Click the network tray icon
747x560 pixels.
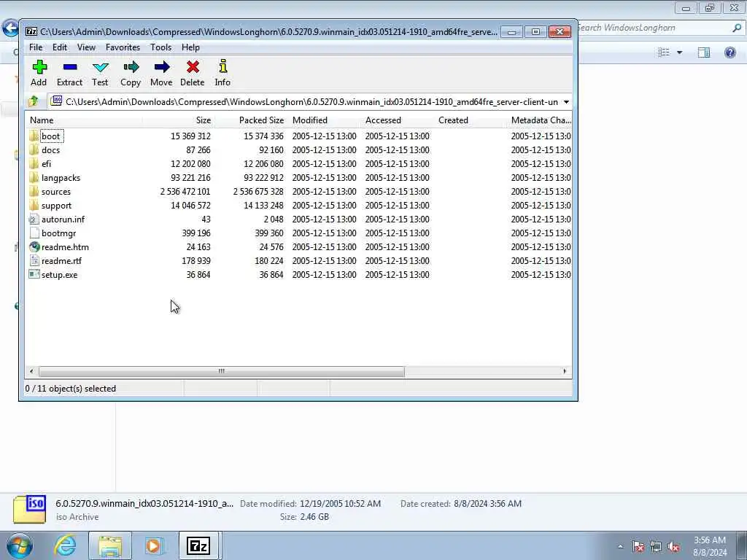tap(656, 547)
